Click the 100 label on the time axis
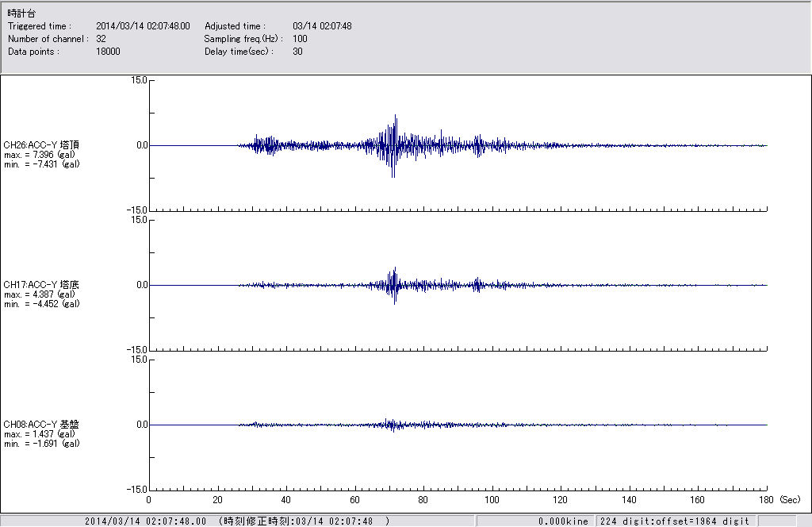The width and height of the screenshot is (812, 527). pos(492,500)
